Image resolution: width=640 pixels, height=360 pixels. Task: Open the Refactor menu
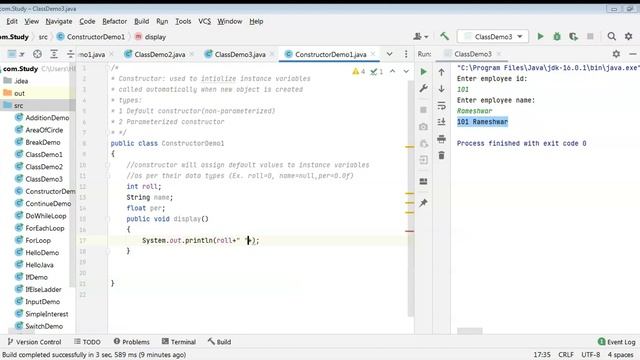click(x=114, y=21)
